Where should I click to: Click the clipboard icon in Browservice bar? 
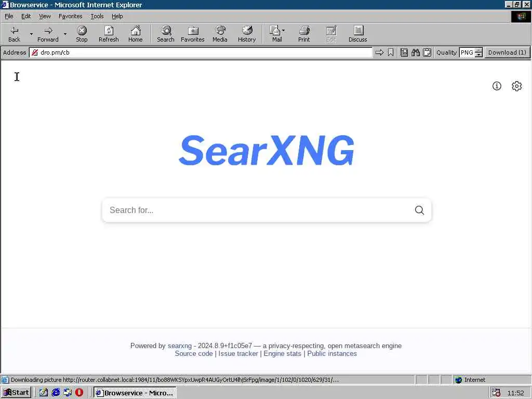pos(427,52)
